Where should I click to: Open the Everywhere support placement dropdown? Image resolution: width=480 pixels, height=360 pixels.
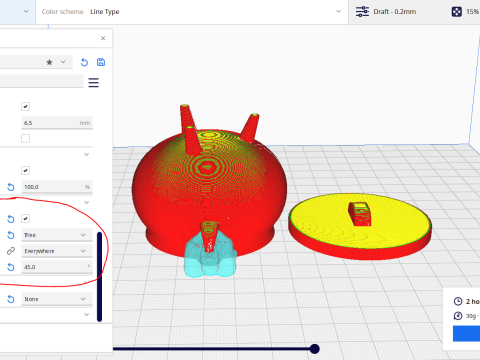[57, 251]
